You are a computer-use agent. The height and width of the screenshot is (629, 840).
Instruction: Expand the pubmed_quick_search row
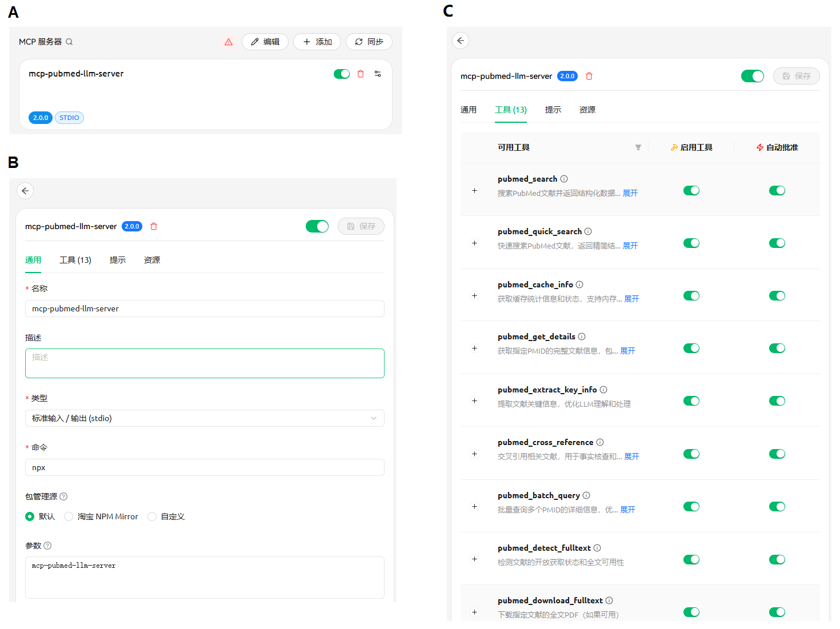(x=474, y=243)
